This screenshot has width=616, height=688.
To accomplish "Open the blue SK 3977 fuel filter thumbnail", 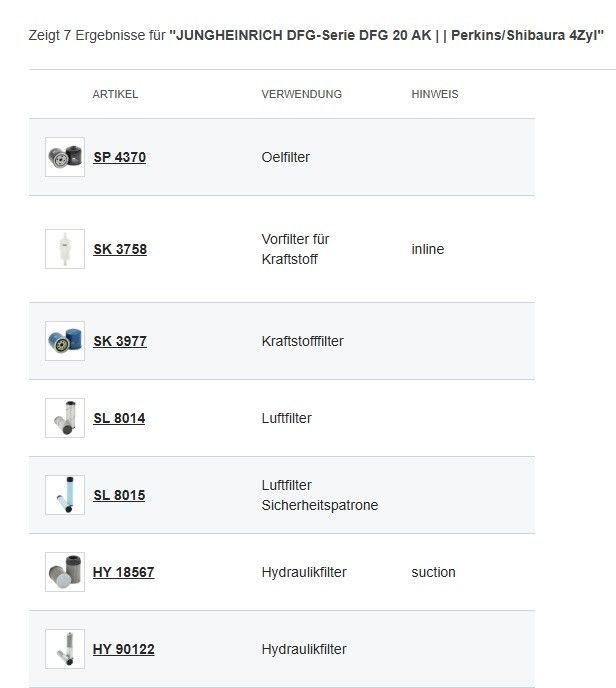I will pyautogui.click(x=65, y=341).
